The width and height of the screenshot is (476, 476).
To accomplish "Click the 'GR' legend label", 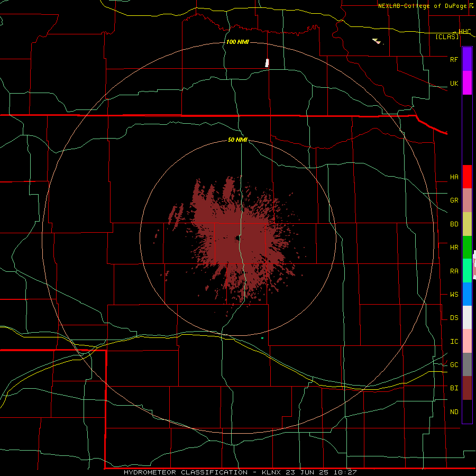I will pyautogui.click(x=454, y=200).
